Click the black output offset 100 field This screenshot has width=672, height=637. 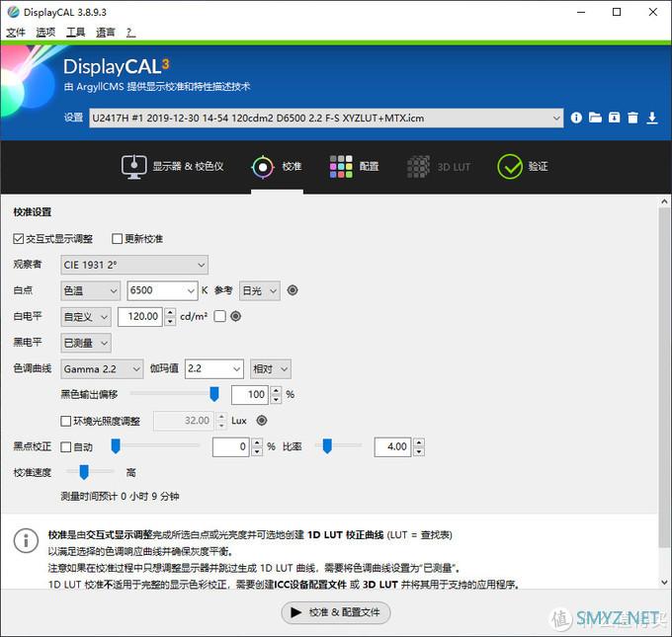250,394
